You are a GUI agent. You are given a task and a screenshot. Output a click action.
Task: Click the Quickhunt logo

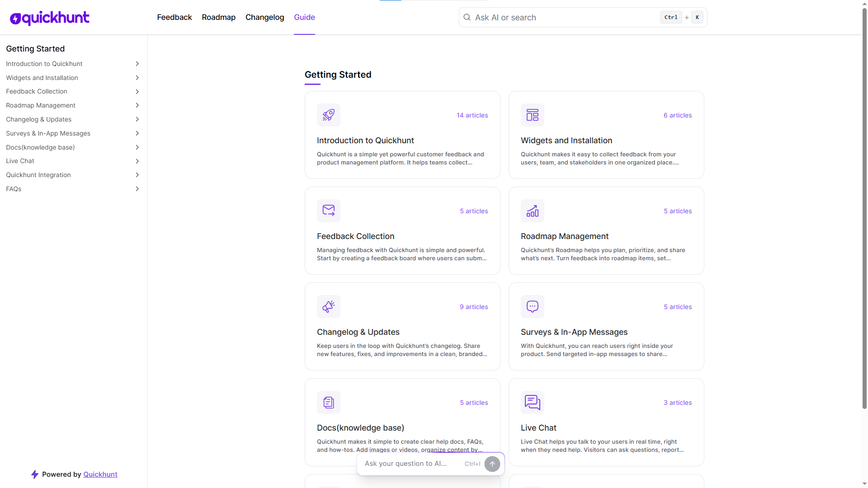(50, 18)
